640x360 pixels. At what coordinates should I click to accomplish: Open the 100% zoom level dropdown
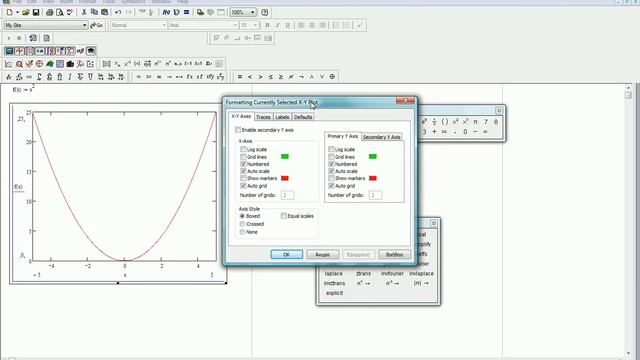(x=253, y=12)
